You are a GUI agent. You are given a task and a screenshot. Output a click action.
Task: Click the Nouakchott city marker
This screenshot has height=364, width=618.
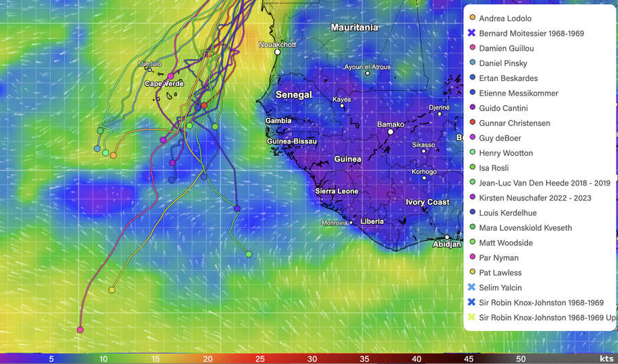click(277, 52)
